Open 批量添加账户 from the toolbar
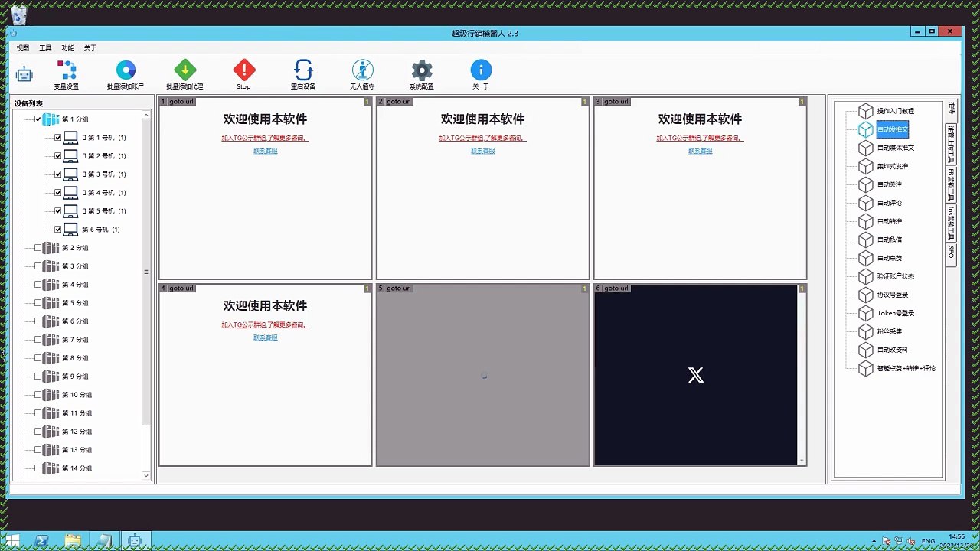 [126, 70]
